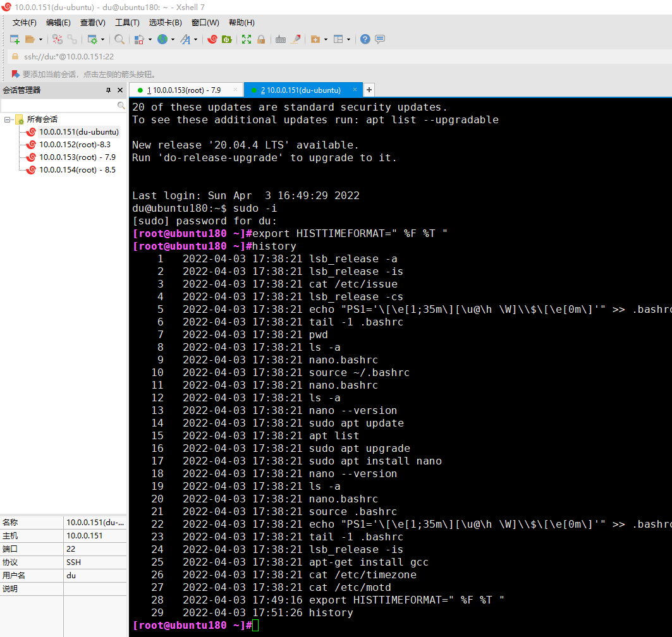Open the dropdown beside the Open folder icon
Screen dimensions: 672x637
[40, 39]
